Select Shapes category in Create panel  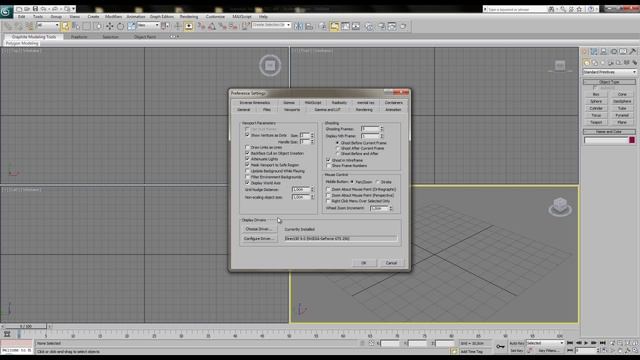595,63
